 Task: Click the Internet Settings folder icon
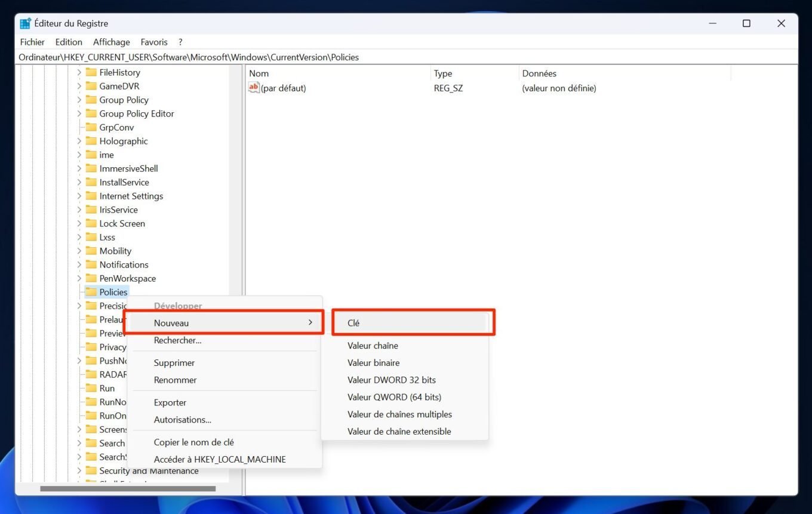91,196
